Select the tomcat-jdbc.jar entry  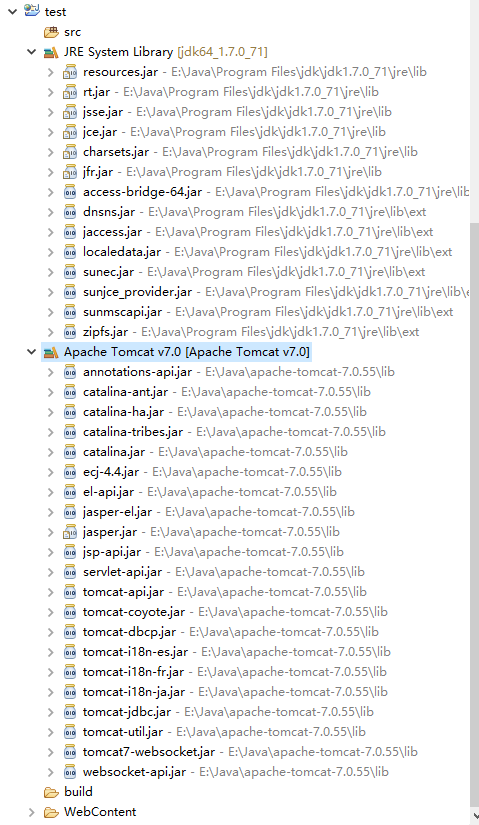pos(228,712)
